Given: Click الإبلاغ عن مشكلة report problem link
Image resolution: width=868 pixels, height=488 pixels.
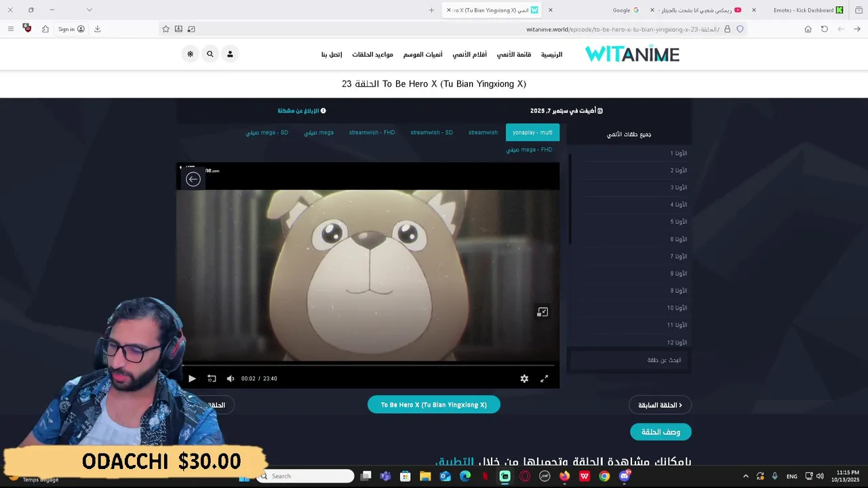Looking at the screenshot, I should (x=302, y=110).
